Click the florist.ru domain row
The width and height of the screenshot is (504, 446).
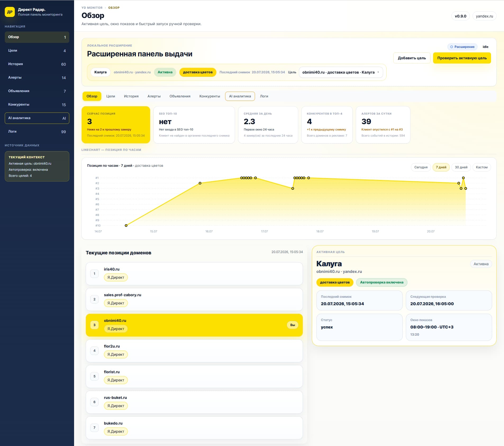[x=194, y=376]
